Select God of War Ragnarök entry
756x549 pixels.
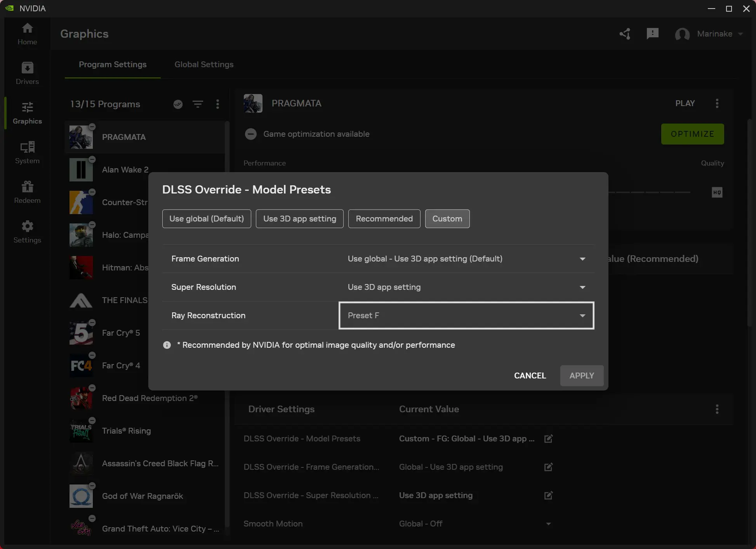(x=145, y=496)
